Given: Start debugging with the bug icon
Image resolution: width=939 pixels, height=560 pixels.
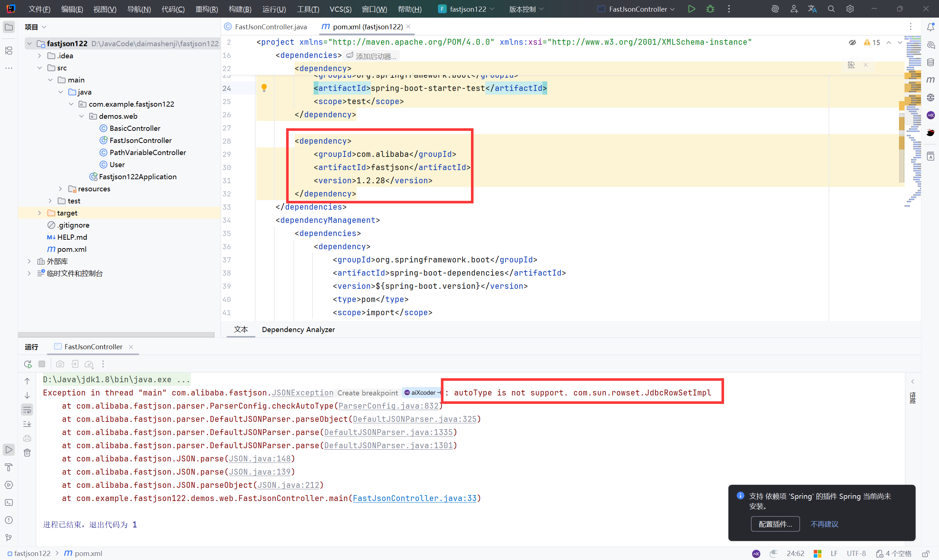Looking at the screenshot, I should tap(710, 9).
